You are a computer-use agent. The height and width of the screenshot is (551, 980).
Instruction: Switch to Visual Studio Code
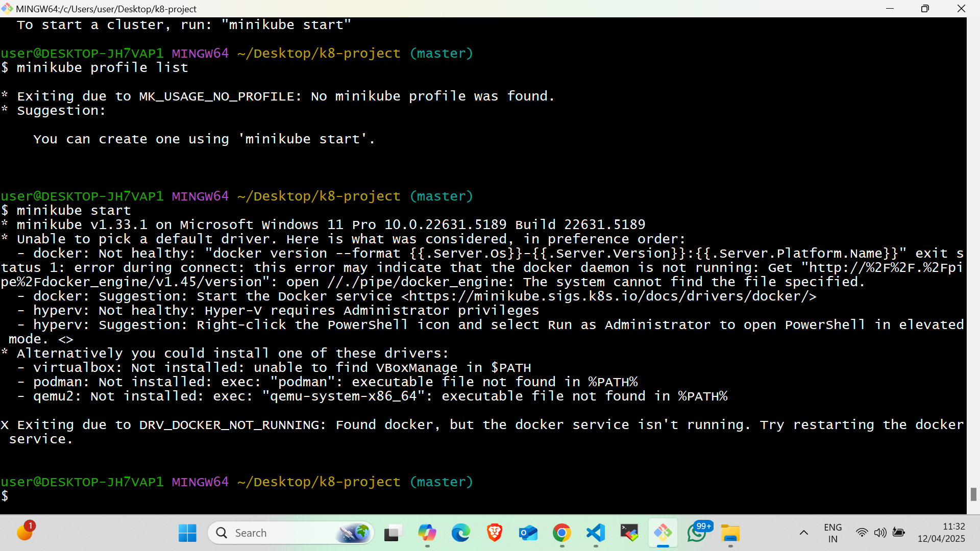595,533
